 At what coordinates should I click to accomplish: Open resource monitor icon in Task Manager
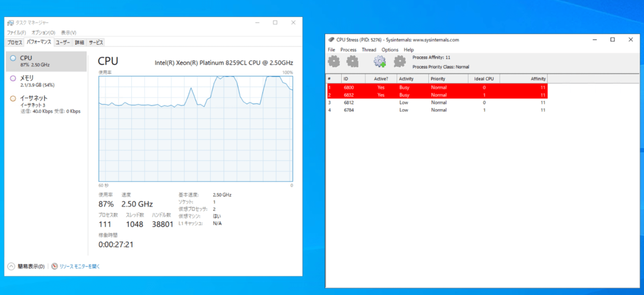(x=54, y=266)
